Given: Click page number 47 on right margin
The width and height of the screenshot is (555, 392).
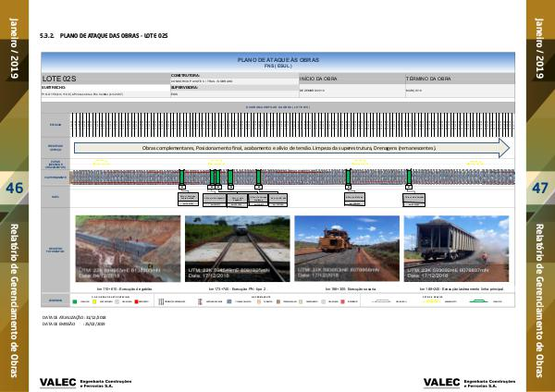Looking at the screenshot, I should [539, 189].
